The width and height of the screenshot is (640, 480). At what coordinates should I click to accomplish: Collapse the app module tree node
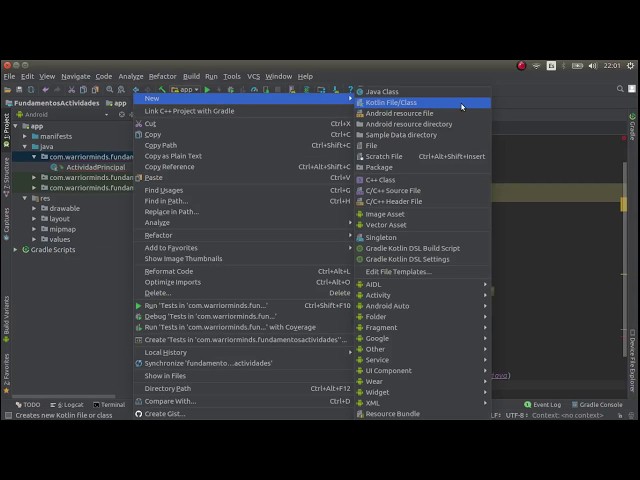point(16,126)
